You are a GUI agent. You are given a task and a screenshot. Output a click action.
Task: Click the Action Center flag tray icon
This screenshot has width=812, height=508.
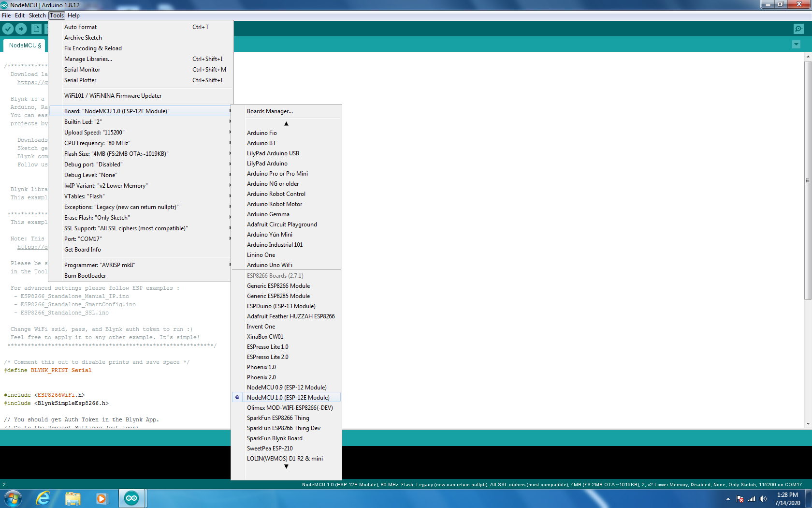tap(740, 499)
